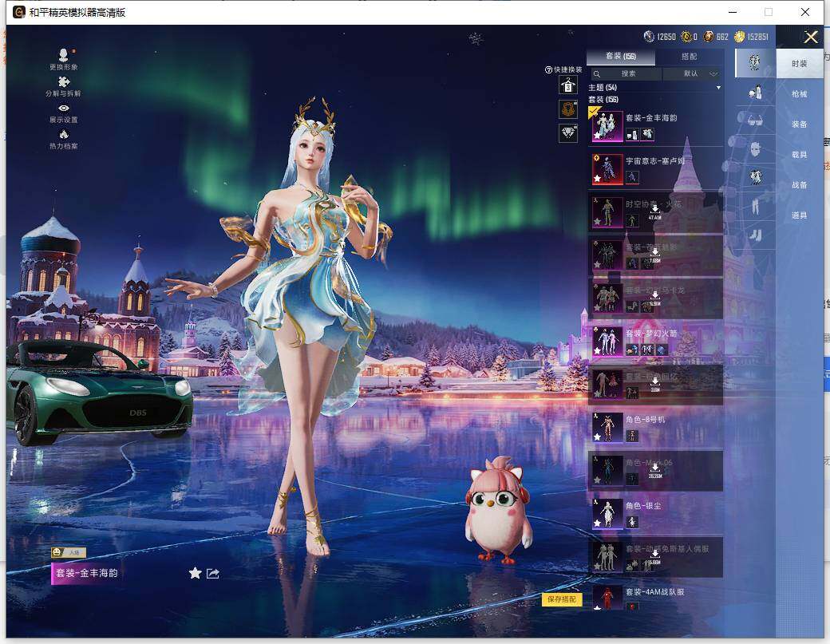Screen dimensions: 830x644
Task: Select the 宇宙意志-塞卢姆 outfit thumbnail
Action: point(607,169)
